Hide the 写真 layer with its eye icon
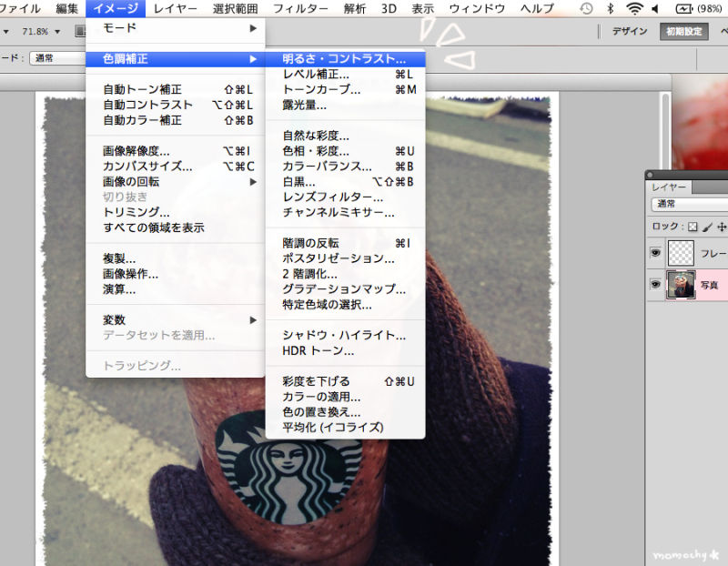 click(x=655, y=284)
